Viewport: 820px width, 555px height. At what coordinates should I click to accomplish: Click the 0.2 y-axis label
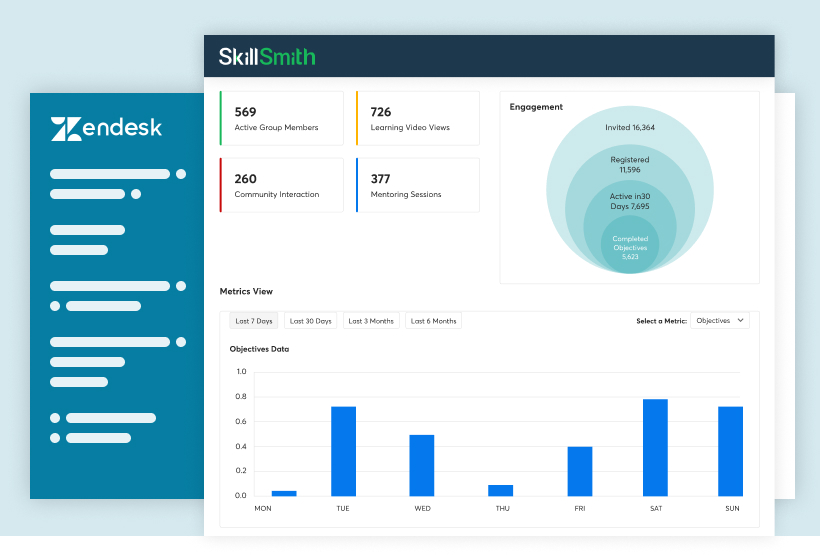pyautogui.click(x=241, y=470)
